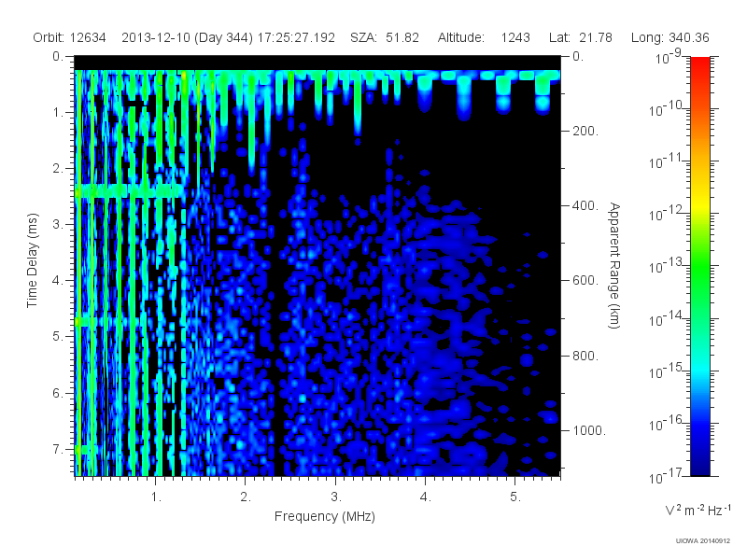Click the '5.' frequency axis tick label
747x560 pixels.
click(x=515, y=497)
